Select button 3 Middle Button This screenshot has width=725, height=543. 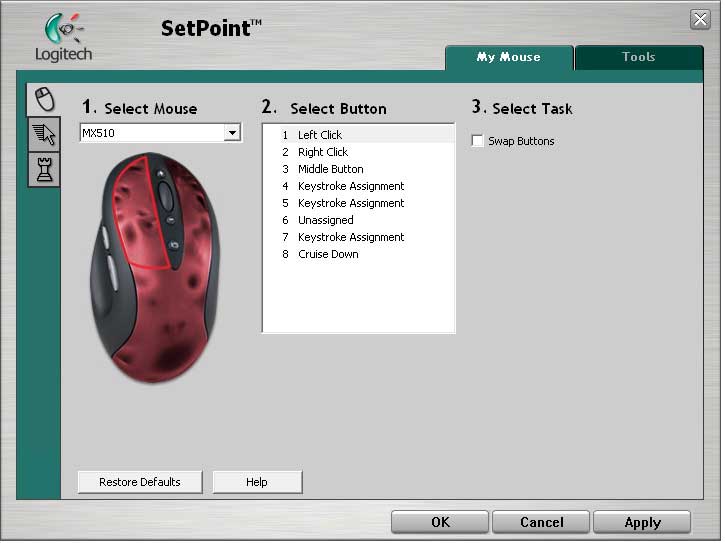pos(359,169)
